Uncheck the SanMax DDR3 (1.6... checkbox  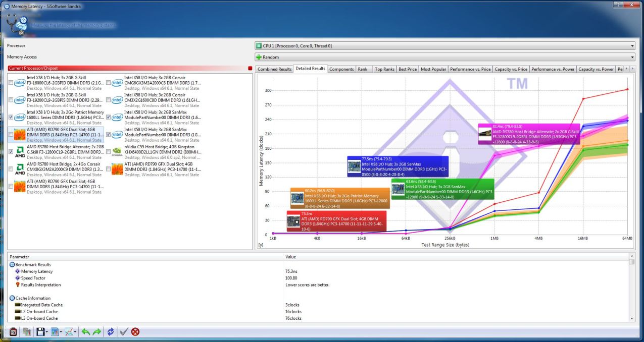click(x=109, y=118)
